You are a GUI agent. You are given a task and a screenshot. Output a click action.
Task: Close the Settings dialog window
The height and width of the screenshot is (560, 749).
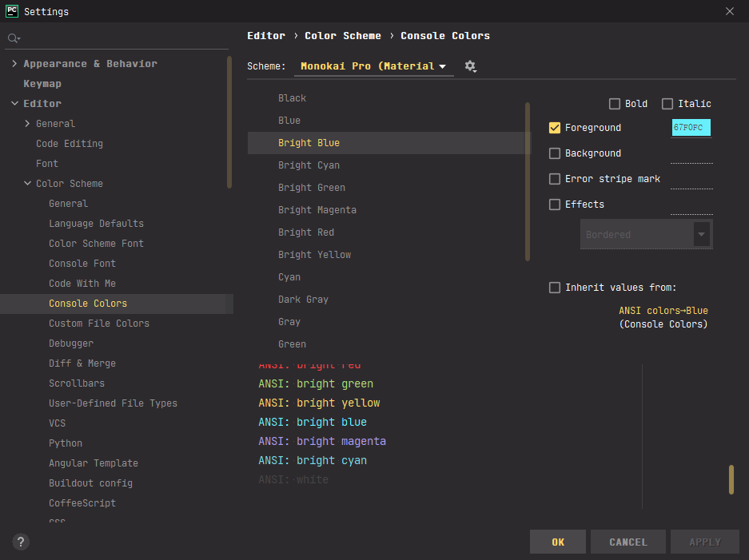coord(729,11)
